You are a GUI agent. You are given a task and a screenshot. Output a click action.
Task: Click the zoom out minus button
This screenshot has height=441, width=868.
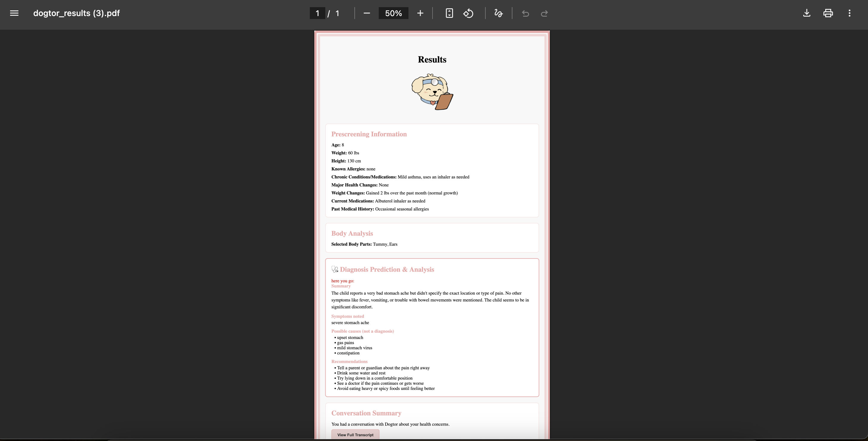click(367, 13)
